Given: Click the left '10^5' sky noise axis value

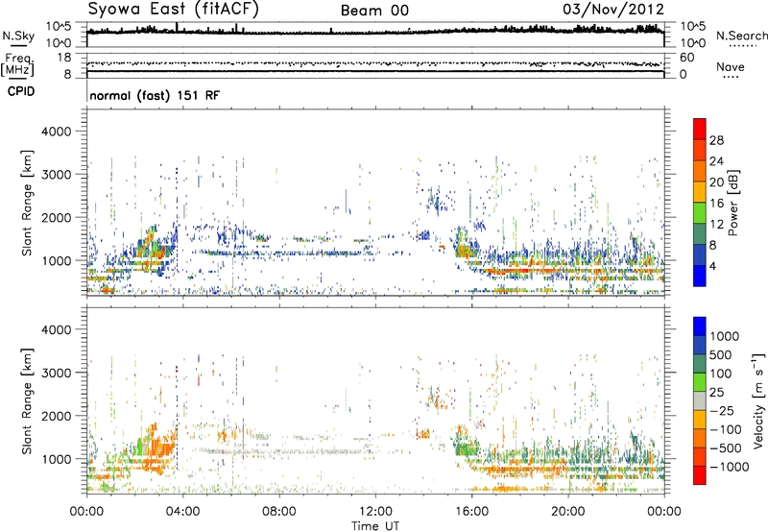Looking at the screenshot, I should tap(59, 26).
